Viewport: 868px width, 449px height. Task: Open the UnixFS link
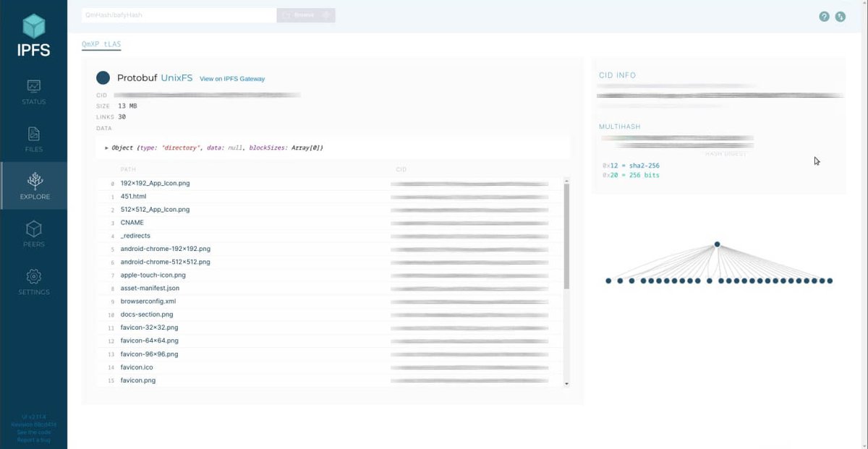pyautogui.click(x=176, y=77)
